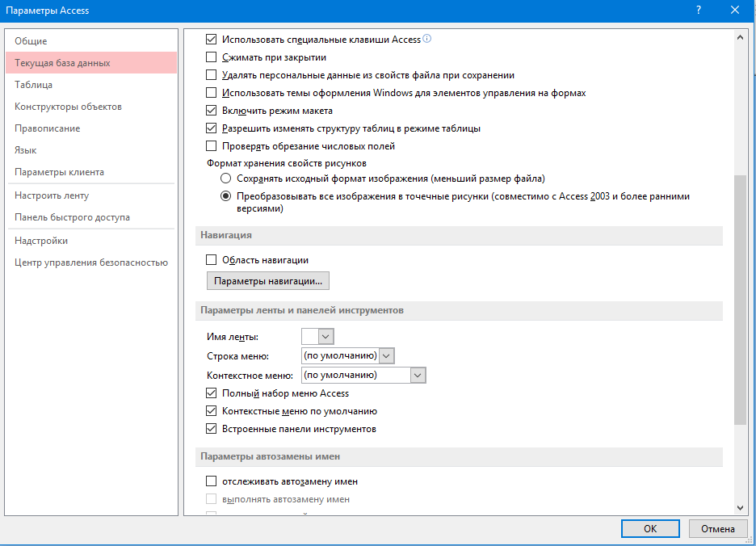Viewport: 756px width, 546px height.
Task: Choose 'Преобразовывать все изображения в точечные рисунки' option
Action: (226, 196)
